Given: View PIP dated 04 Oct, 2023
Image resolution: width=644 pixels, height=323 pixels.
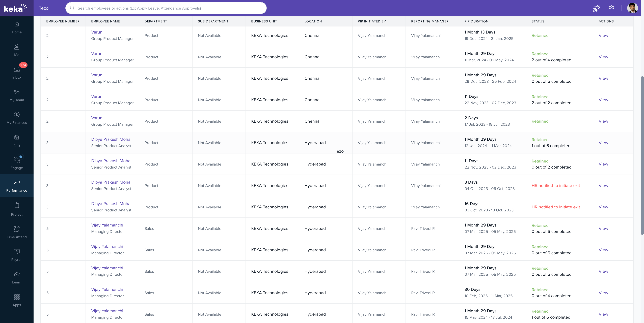Looking at the screenshot, I should click(x=603, y=186).
